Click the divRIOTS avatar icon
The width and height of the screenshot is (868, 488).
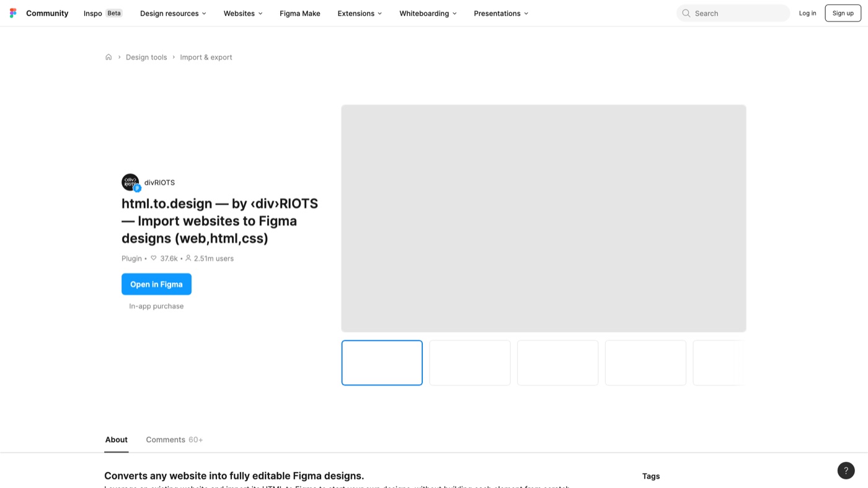131,182
